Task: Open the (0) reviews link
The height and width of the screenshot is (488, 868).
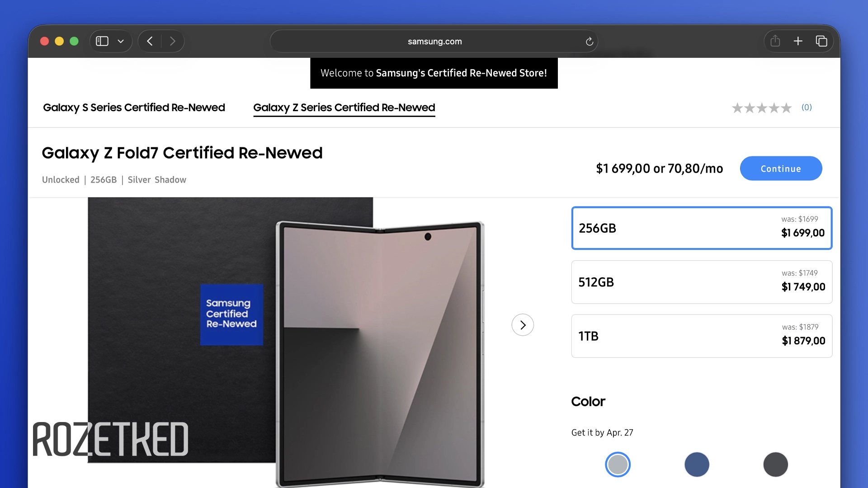Action: click(x=807, y=108)
